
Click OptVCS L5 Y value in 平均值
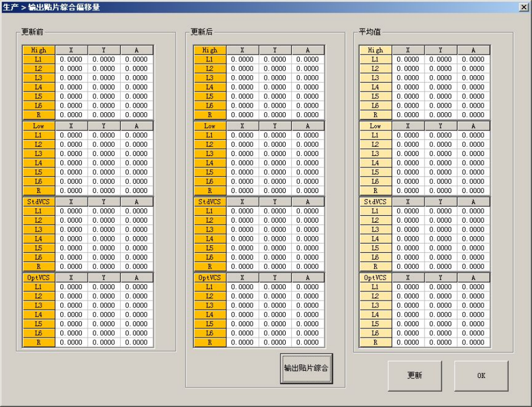pyautogui.click(x=440, y=324)
